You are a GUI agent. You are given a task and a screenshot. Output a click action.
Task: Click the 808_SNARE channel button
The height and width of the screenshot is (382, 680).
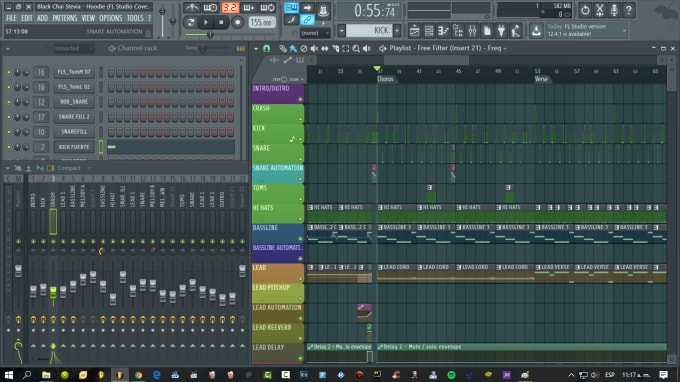pyautogui.click(x=74, y=102)
